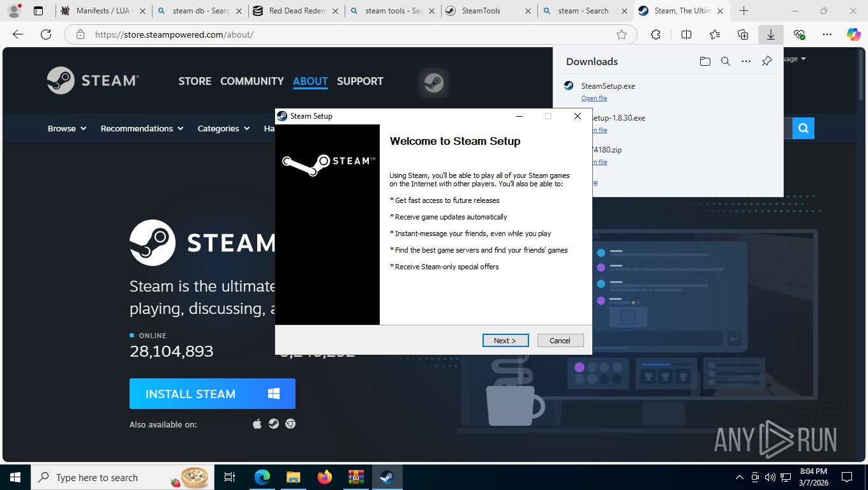Open File Explorer from taskbar

293,477
